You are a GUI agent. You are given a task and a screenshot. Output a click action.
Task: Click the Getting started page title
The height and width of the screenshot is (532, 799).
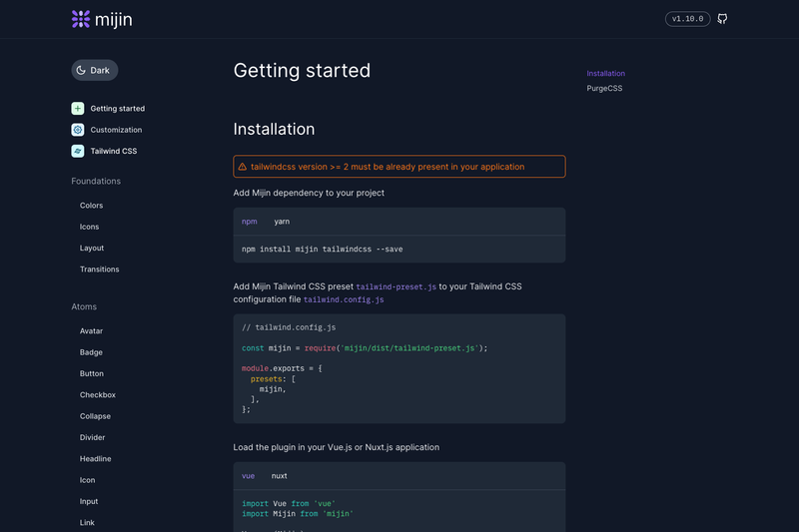(302, 71)
